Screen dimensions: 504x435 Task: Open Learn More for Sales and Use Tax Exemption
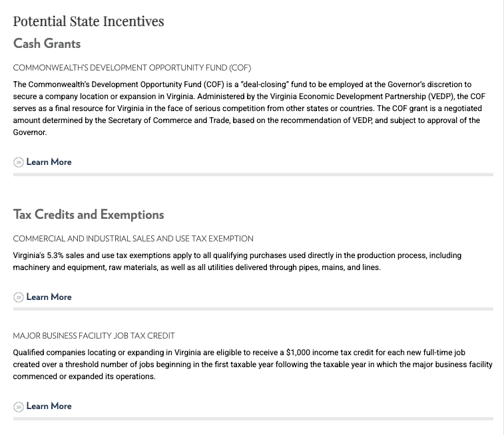49,297
